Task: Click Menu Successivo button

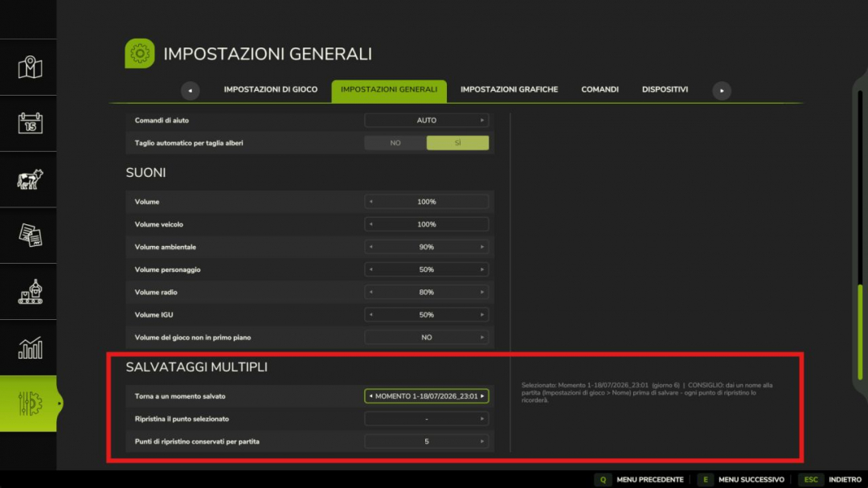Action: point(741,480)
